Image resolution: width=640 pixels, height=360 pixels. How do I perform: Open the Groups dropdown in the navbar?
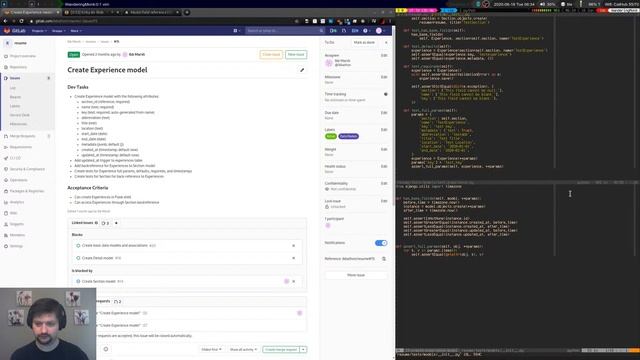pos(58,31)
